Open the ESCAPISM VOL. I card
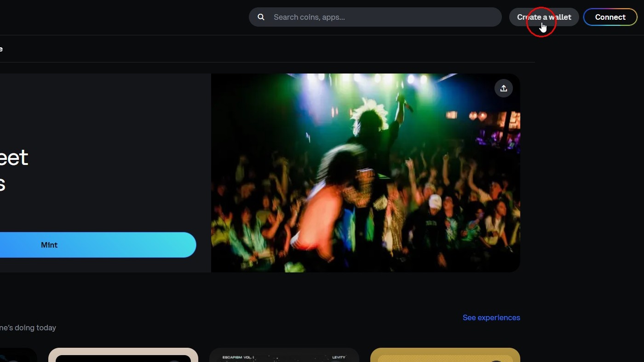The image size is (644, 362). coord(284,355)
